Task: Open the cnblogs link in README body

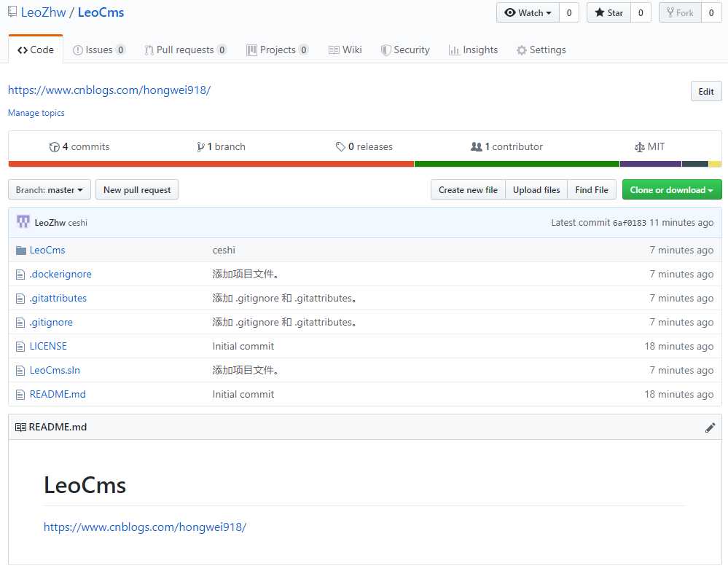Action: pos(145,527)
